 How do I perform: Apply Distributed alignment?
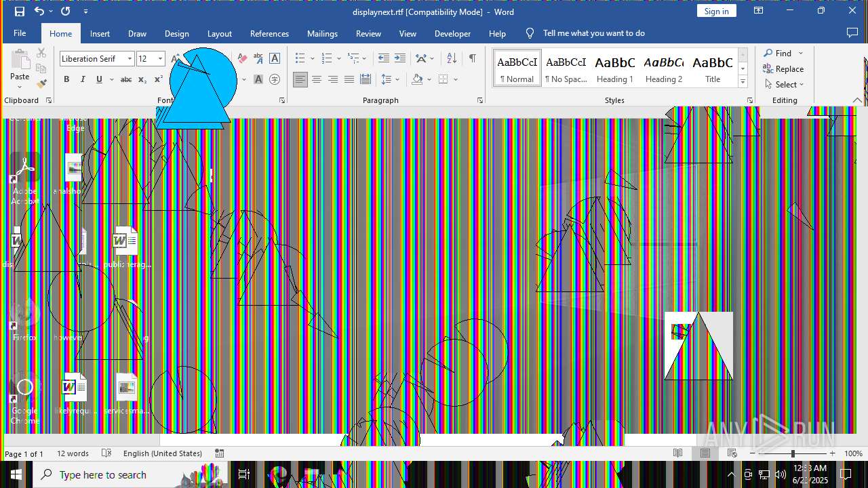[366, 79]
